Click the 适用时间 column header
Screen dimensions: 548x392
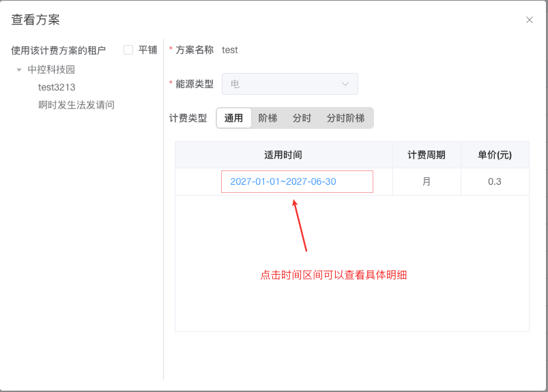point(283,155)
